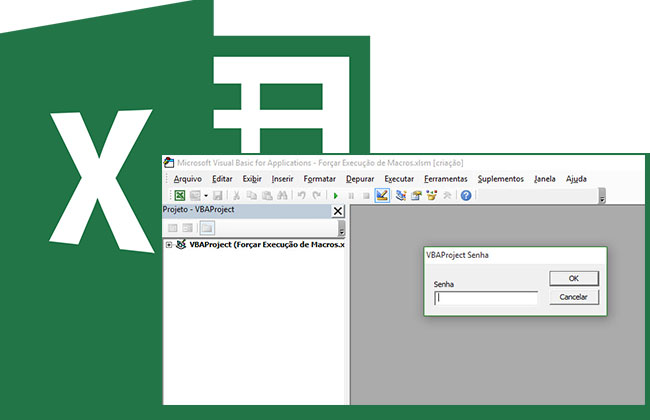Image resolution: width=650 pixels, height=420 pixels.
Task: Open the Ferramentas menu
Action: (x=446, y=179)
